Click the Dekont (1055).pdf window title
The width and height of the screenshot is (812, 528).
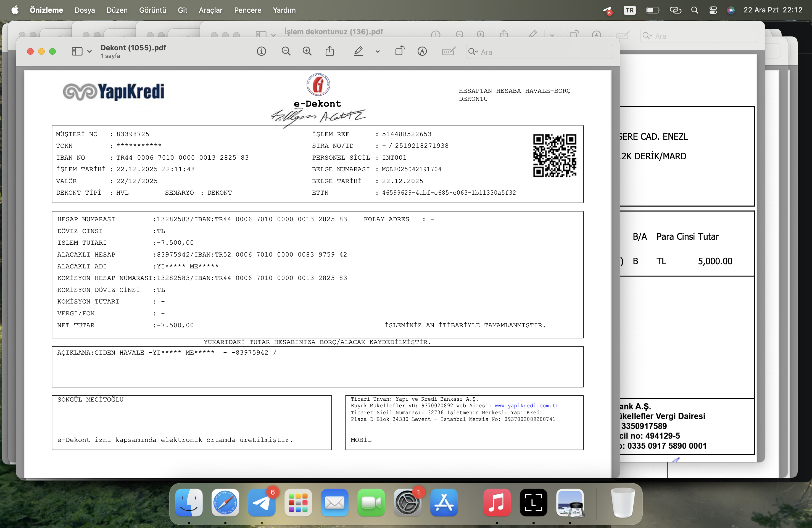click(133, 48)
